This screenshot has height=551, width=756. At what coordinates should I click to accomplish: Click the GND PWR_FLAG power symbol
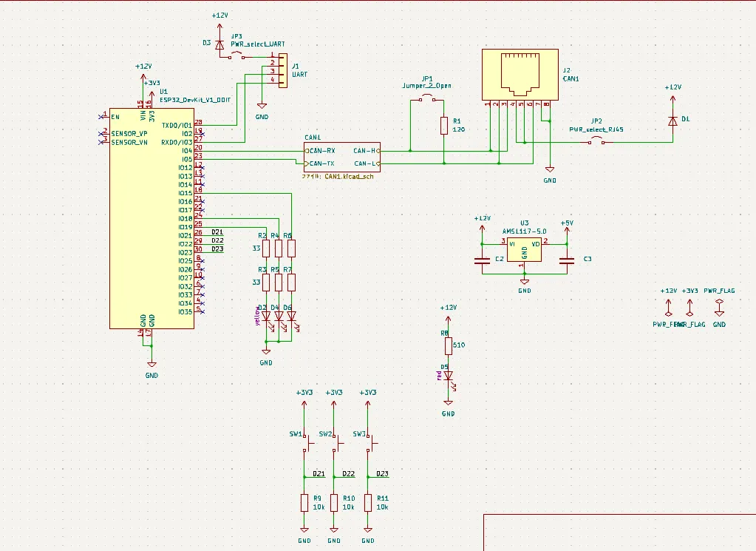[x=719, y=303]
